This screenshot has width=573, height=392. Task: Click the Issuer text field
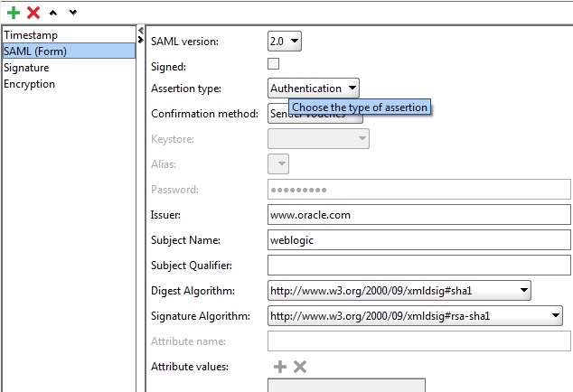(418, 215)
